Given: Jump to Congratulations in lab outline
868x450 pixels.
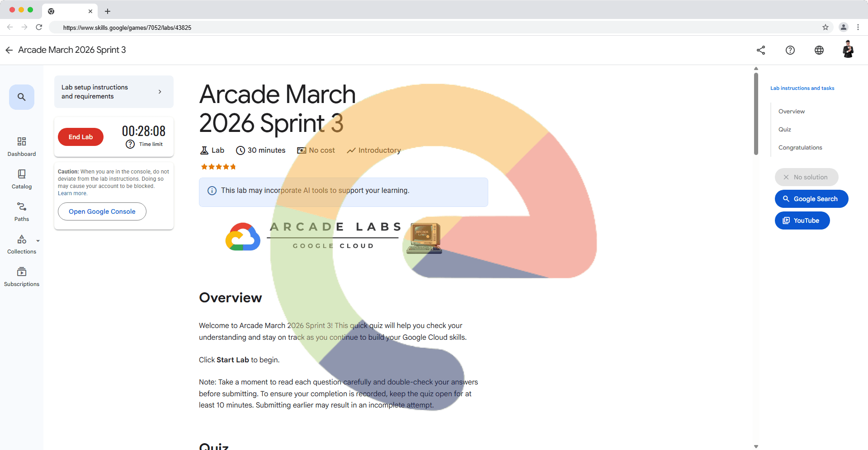Looking at the screenshot, I should coord(800,148).
